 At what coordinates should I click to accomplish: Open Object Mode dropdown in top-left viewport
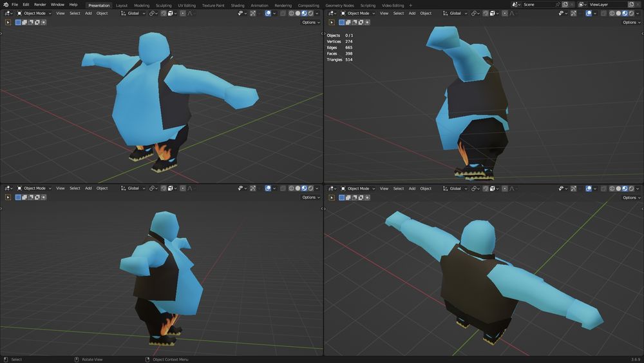34,13
